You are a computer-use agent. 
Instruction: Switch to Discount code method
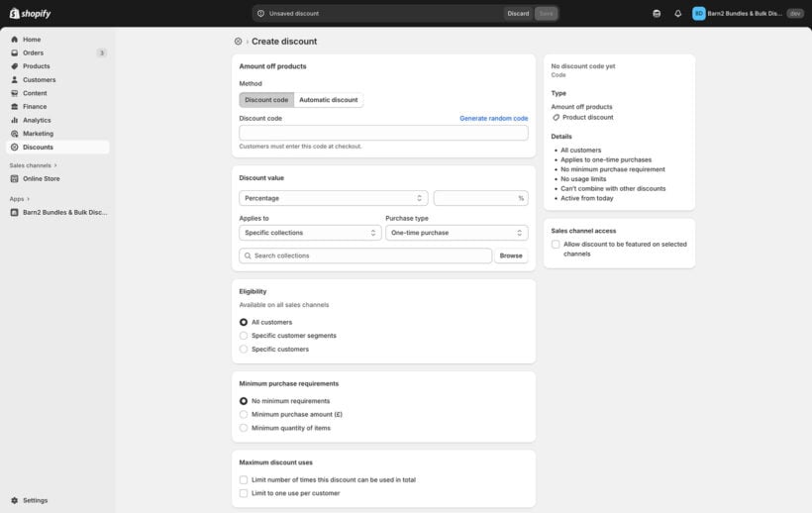[266, 100]
